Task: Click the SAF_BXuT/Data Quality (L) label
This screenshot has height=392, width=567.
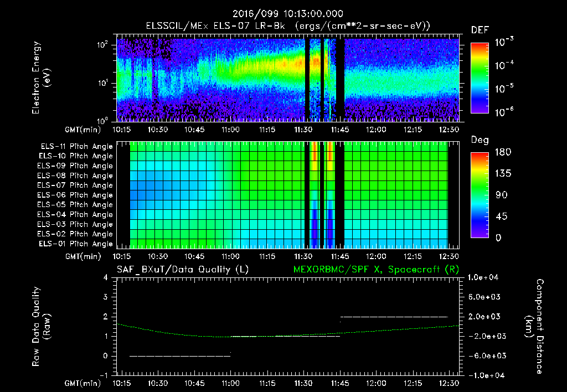Action: (x=183, y=270)
